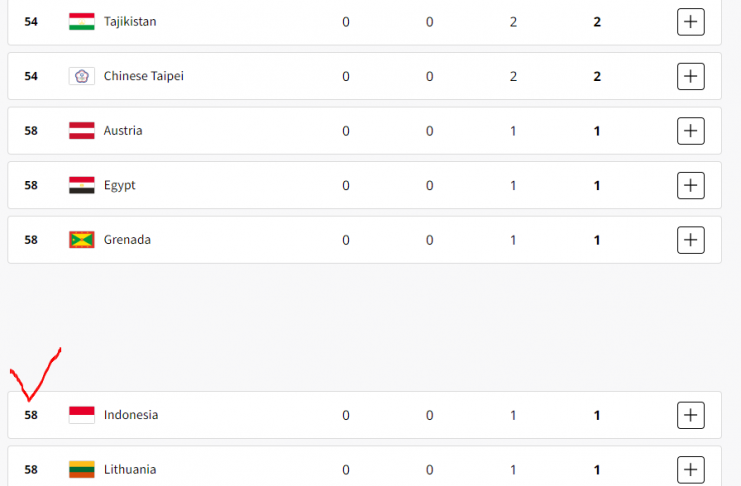This screenshot has width=741, height=486.
Task: Click the rank number for Austria
Action: pyautogui.click(x=31, y=131)
